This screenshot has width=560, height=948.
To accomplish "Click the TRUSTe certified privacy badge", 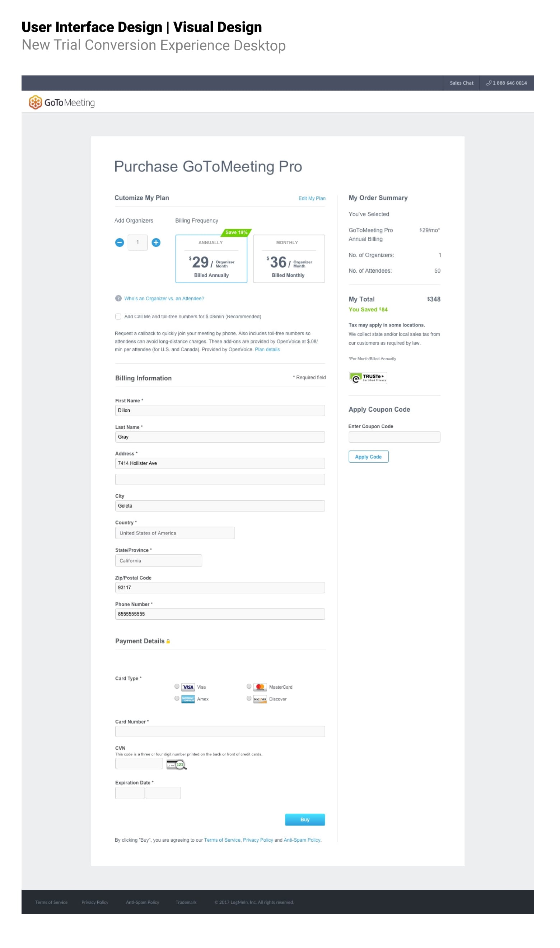I will pyautogui.click(x=368, y=378).
